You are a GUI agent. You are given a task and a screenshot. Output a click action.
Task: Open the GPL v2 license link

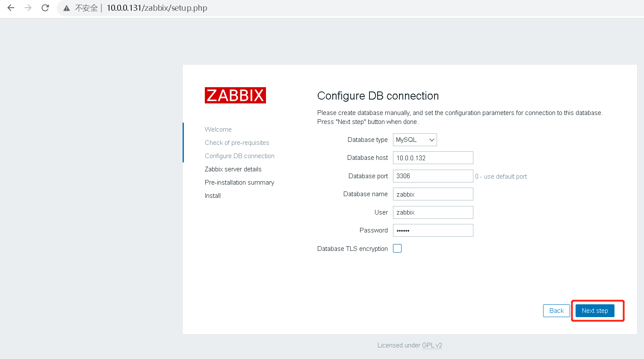point(432,345)
